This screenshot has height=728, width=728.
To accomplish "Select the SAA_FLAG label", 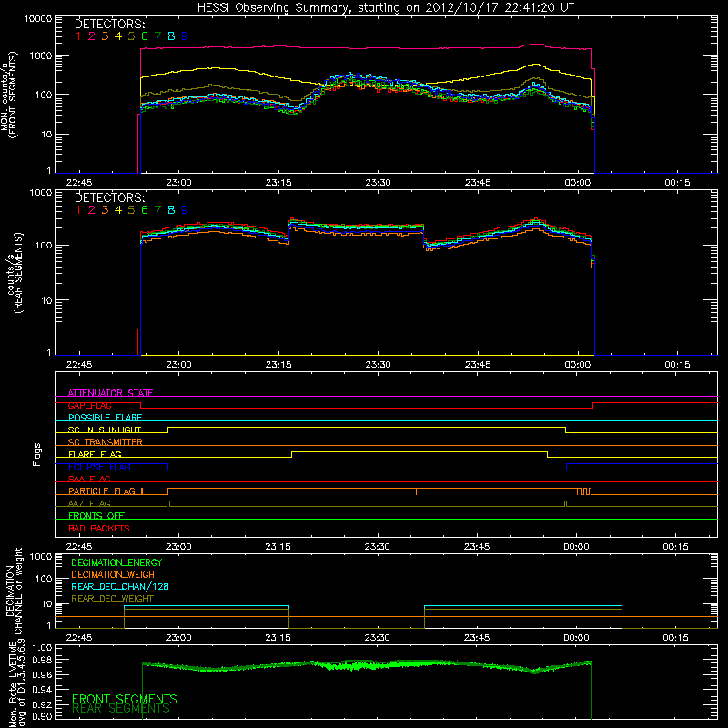I will pyautogui.click(x=89, y=479).
